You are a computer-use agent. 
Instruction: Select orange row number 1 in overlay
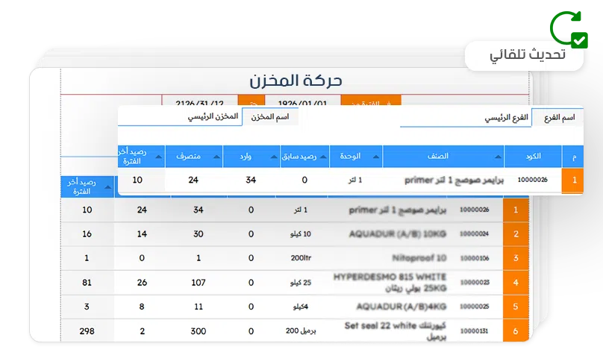click(572, 181)
